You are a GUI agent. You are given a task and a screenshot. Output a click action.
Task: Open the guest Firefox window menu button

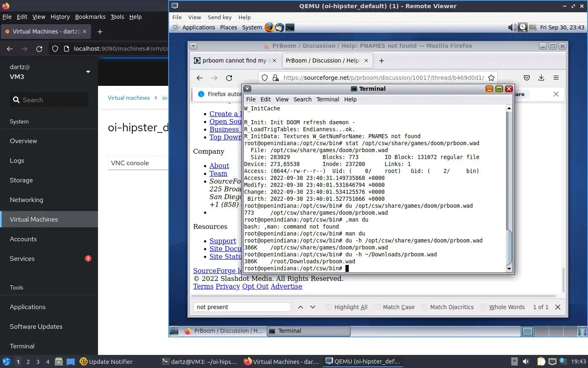click(194, 46)
